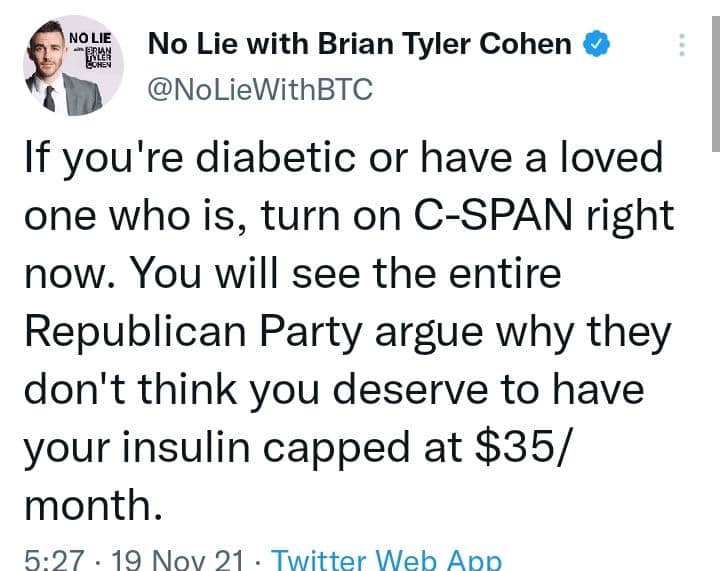Click the @NoLieWithBTC handle

pos(260,89)
